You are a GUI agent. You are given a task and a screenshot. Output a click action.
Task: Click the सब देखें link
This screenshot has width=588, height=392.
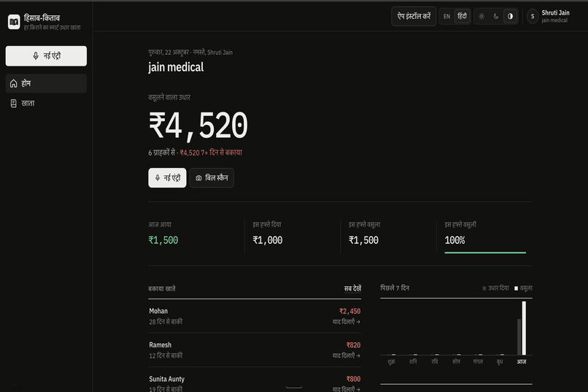coord(352,288)
